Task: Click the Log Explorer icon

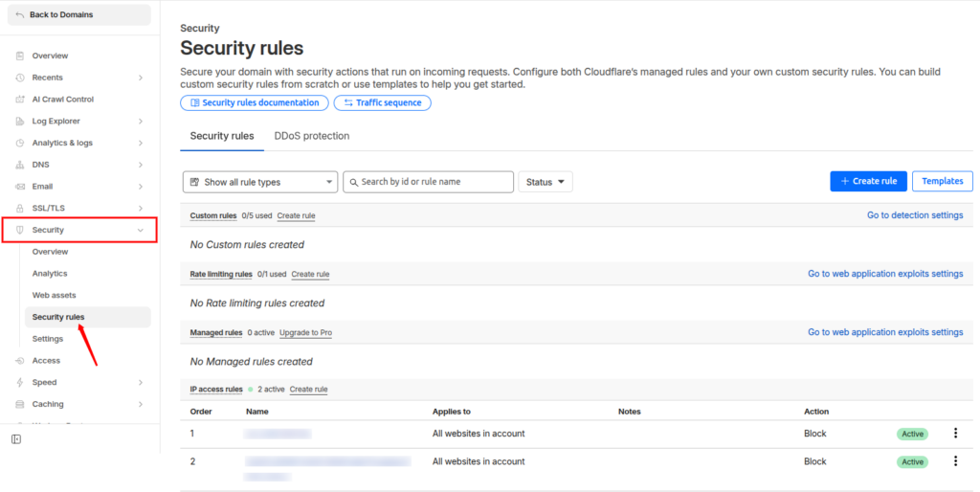Action: point(20,122)
